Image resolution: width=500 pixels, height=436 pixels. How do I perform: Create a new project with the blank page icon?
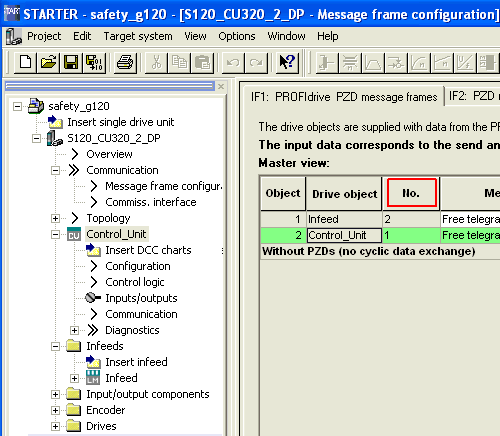click(26, 62)
